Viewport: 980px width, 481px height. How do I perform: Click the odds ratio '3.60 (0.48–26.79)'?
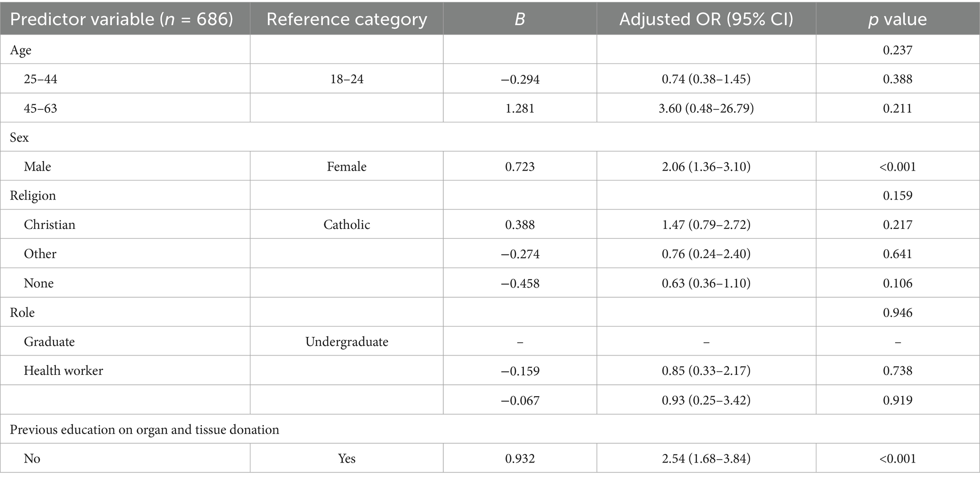[706, 109]
